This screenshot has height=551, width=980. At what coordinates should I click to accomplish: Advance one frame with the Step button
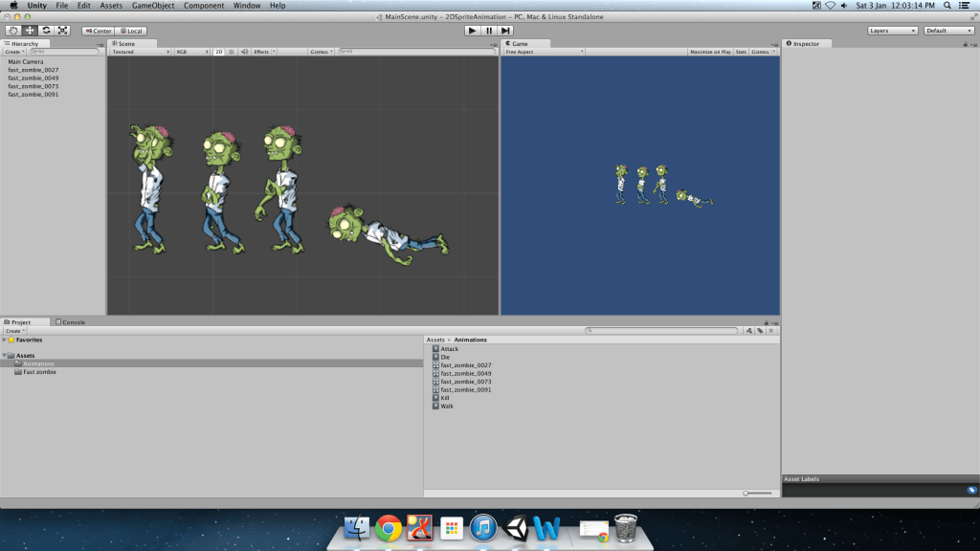pyautogui.click(x=505, y=31)
